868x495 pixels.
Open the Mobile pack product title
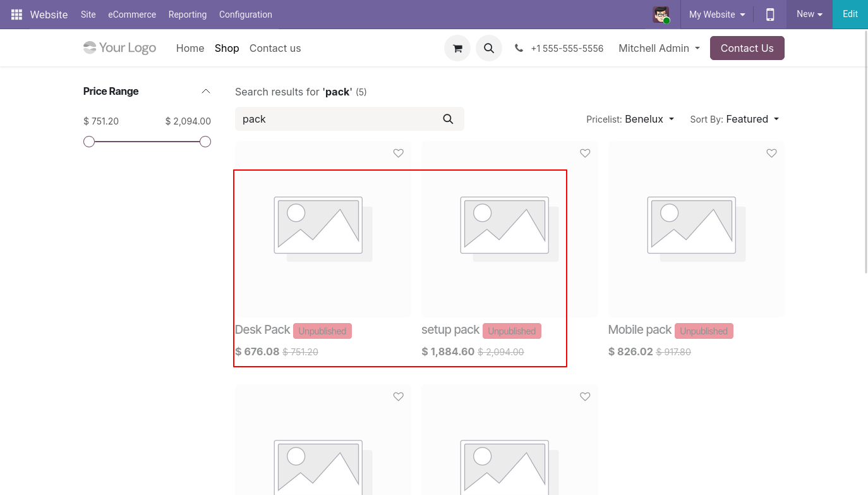pyautogui.click(x=639, y=330)
